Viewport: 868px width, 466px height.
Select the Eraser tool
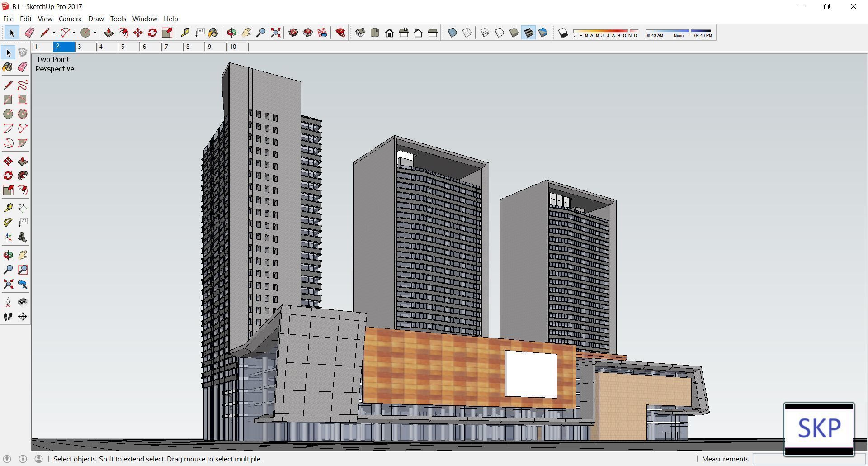(30, 32)
